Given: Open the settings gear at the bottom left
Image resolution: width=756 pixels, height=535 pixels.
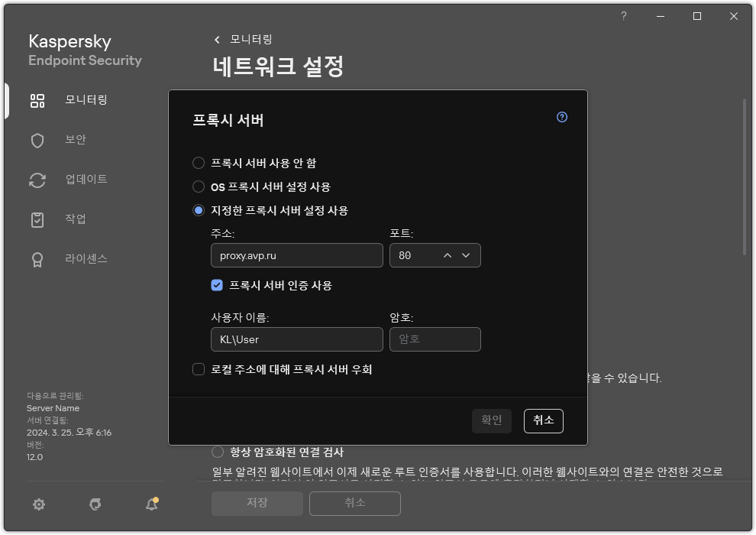Looking at the screenshot, I should tap(38, 504).
